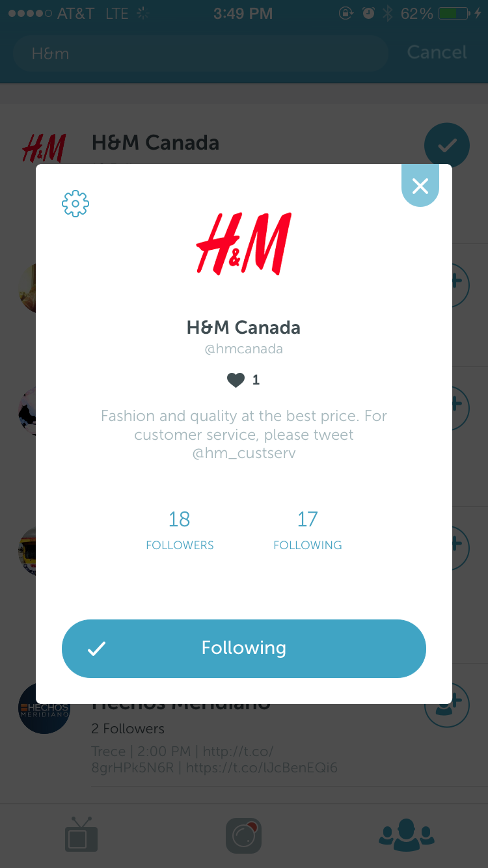This screenshot has width=488, height=868.
Task: Tap the center camera record icon
Action: [244, 835]
